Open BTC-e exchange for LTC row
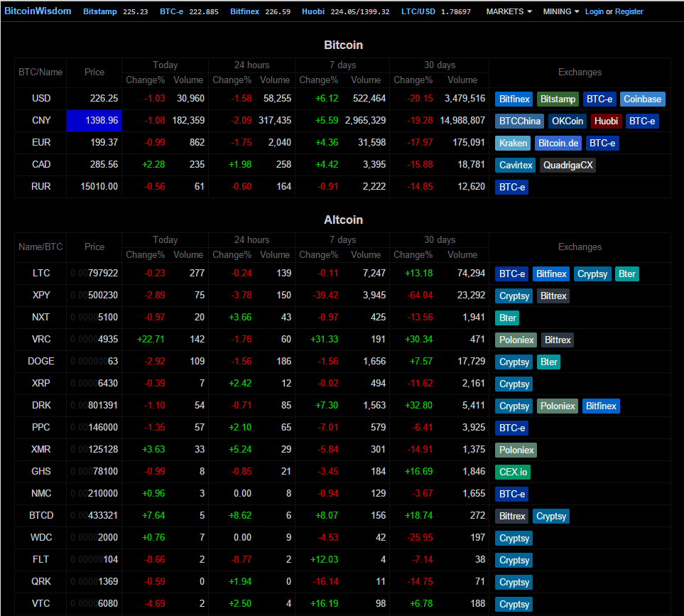The width and height of the screenshot is (684, 616). tap(511, 274)
